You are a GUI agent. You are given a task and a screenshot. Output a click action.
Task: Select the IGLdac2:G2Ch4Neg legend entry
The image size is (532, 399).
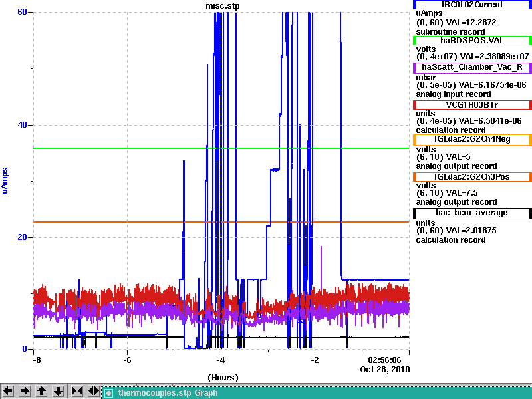tap(472, 140)
